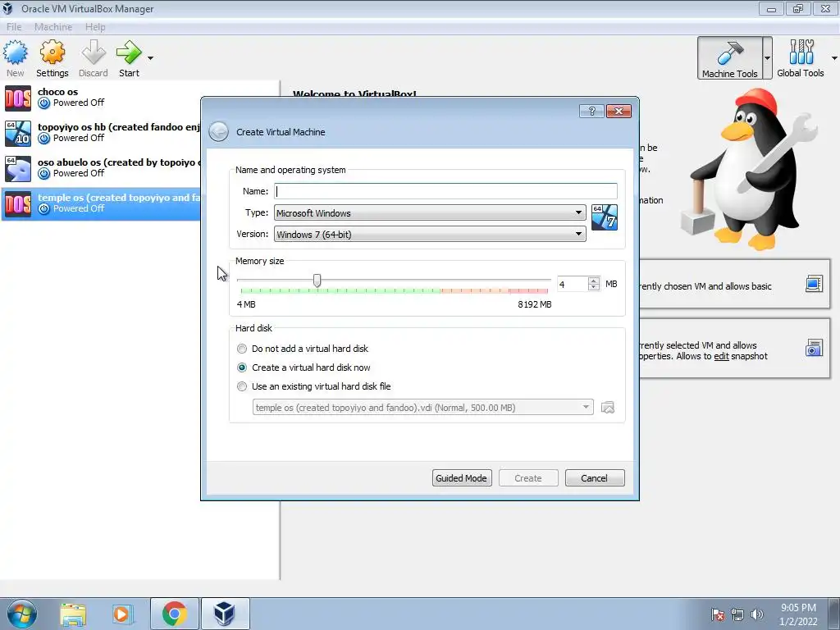840x630 pixels.
Task: Expand Machine Tools dropdown arrow
Action: point(767,58)
